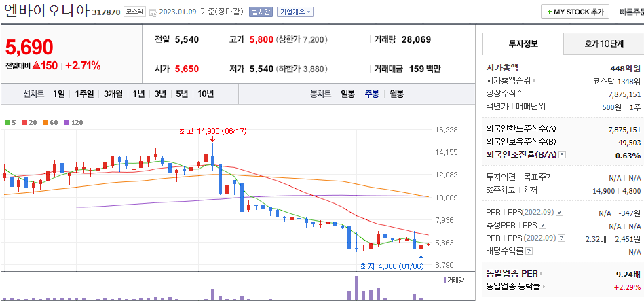This screenshot has height=301, width=644.
Task: Click MY STOCK 추가 button
Action: click(575, 12)
